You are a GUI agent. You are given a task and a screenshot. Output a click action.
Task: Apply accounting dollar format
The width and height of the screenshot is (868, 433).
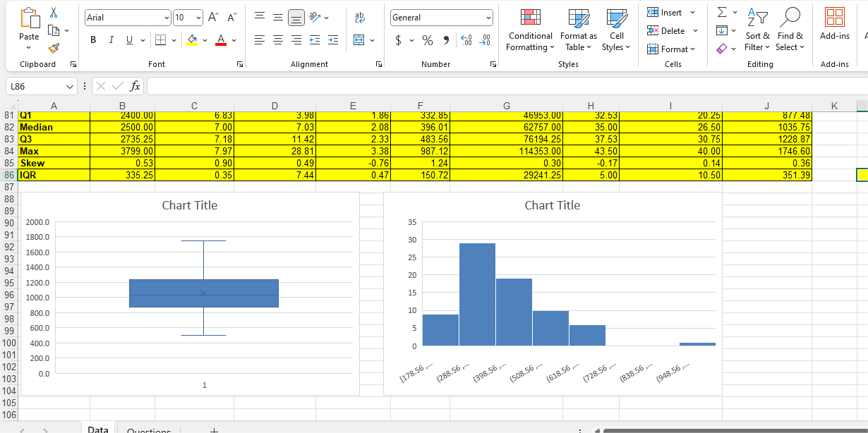tap(399, 40)
